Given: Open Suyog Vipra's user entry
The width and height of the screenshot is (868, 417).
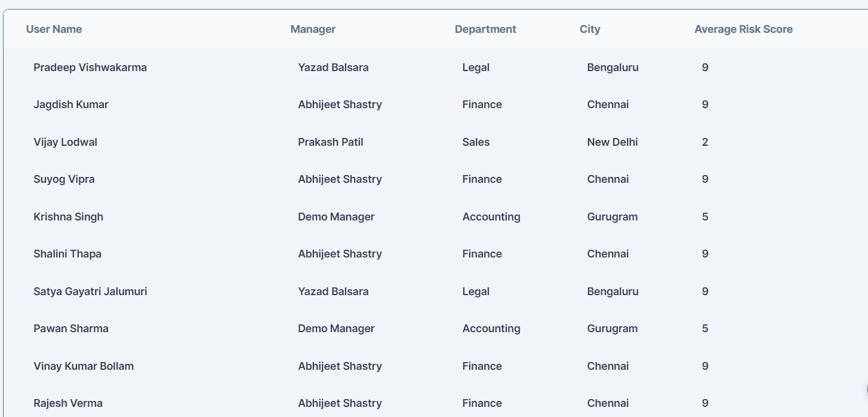Looking at the screenshot, I should [64, 179].
